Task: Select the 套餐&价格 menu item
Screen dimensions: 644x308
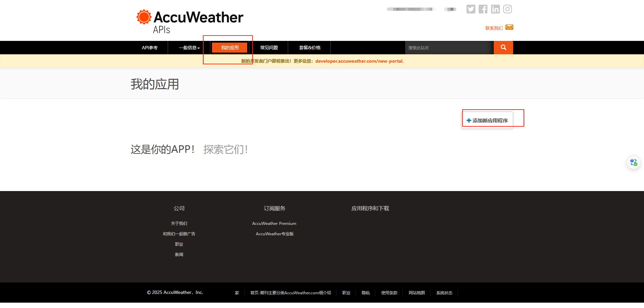Action: pos(309,48)
